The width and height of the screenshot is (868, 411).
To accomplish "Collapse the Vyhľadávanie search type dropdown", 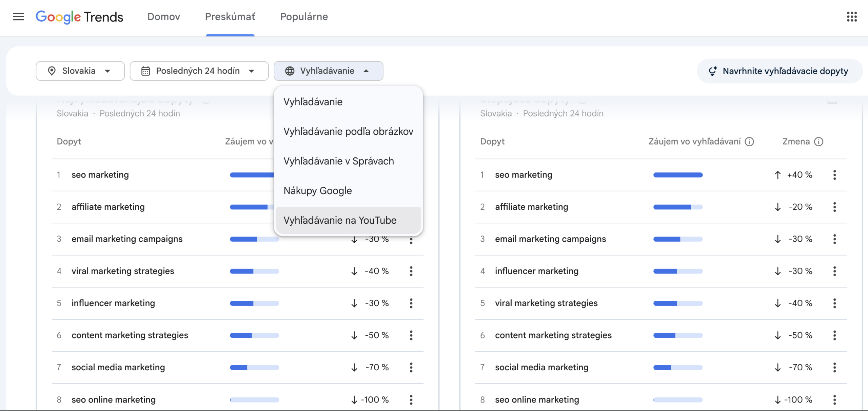I will [328, 71].
